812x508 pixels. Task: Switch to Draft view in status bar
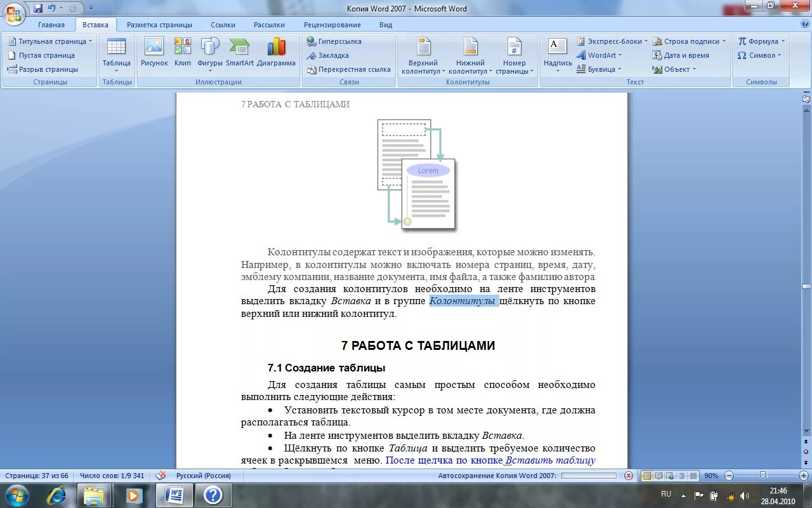[693, 476]
